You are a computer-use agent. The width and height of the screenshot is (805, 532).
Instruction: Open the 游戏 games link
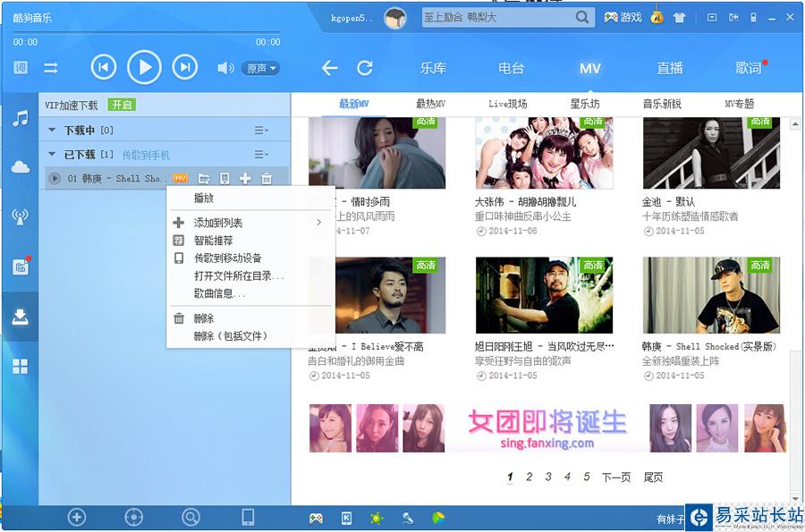623,18
